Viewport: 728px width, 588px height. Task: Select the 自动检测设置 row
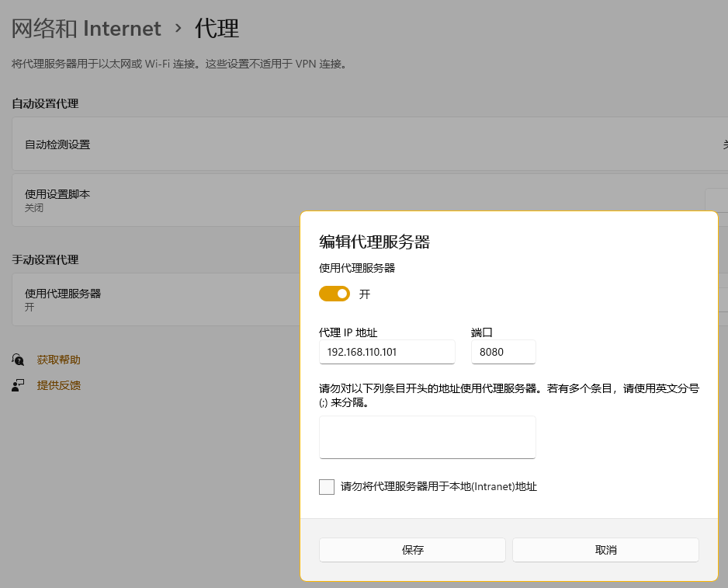tap(369, 144)
